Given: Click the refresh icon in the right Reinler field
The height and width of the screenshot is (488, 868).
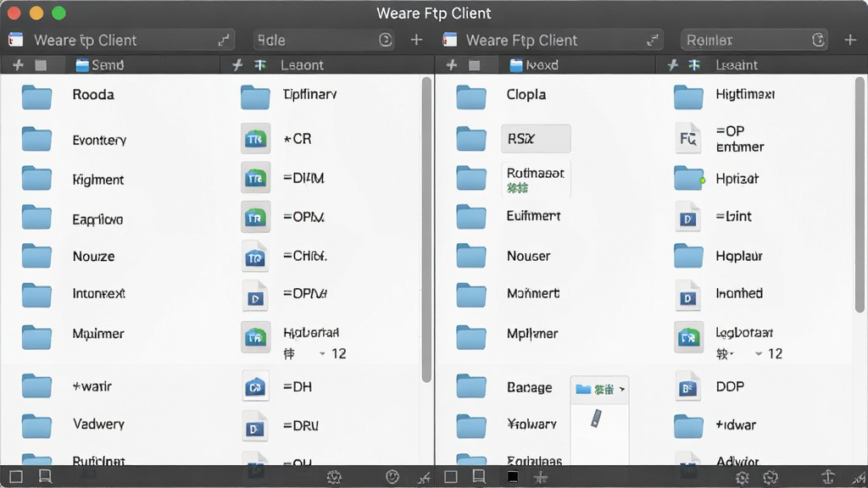Looking at the screenshot, I should 818,40.
